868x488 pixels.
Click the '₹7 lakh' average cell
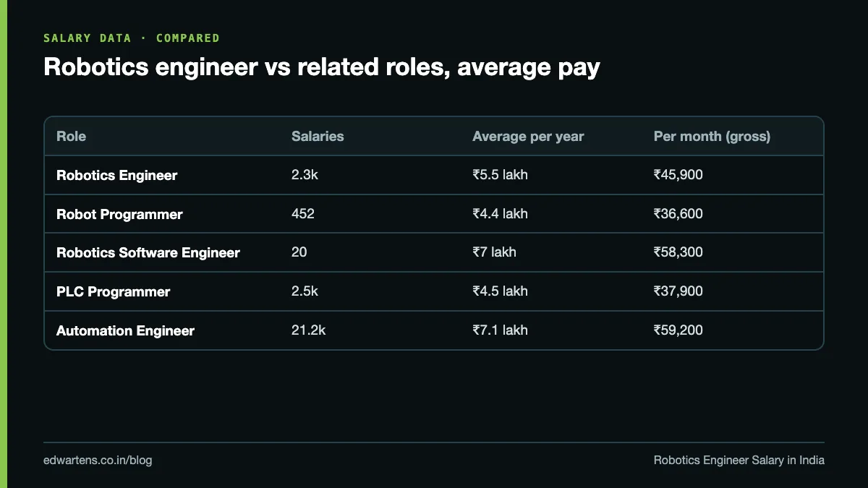click(494, 252)
